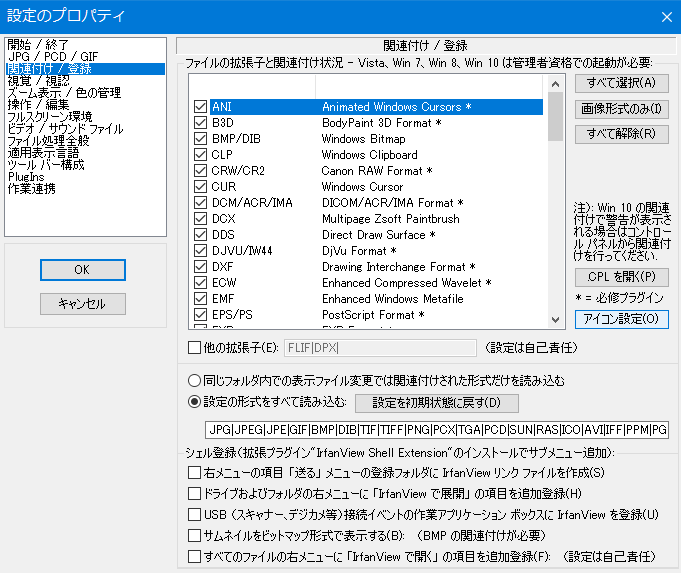The width and height of the screenshot is (681, 573).
Task: Click the 他の拡張子 FLIF|DPX field
Action: (x=380, y=348)
